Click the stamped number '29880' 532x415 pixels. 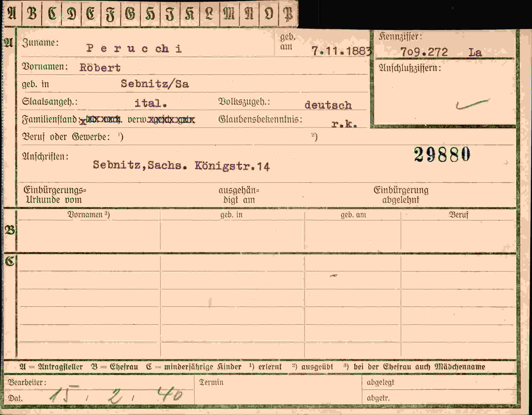point(442,154)
